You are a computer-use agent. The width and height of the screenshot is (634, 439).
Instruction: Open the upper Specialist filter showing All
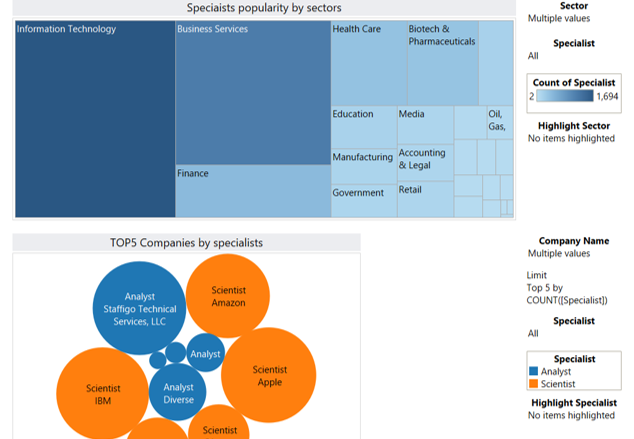click(x=533, y=56)
